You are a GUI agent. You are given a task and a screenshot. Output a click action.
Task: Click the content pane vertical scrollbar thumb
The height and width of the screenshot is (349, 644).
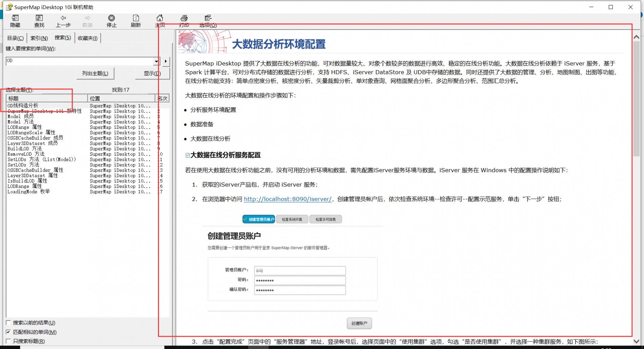point(637,99)
